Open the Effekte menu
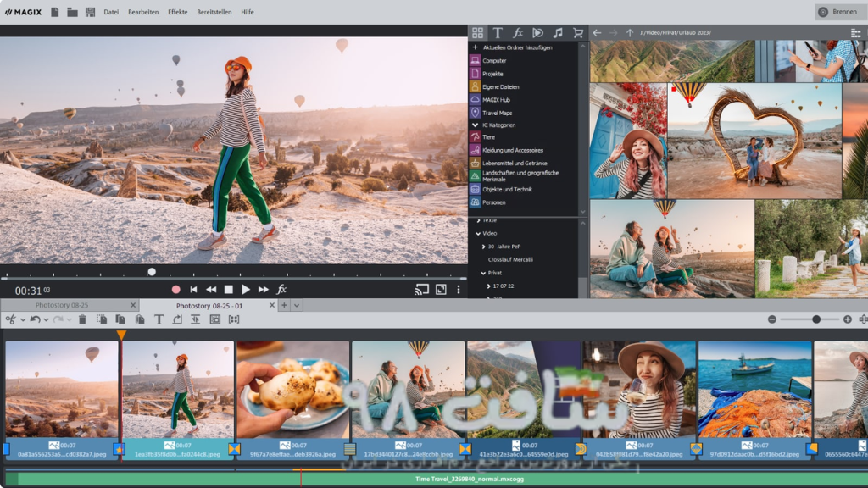 tap(178, 12)
